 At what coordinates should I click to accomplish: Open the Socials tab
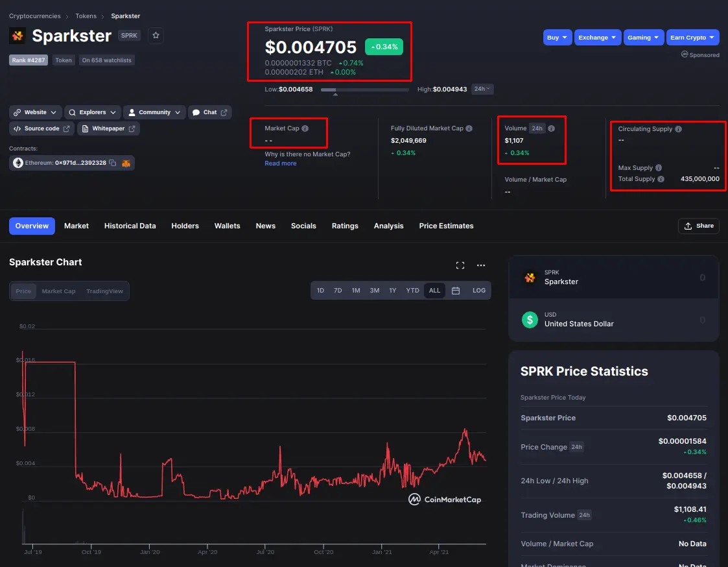(x=303, y=226)
